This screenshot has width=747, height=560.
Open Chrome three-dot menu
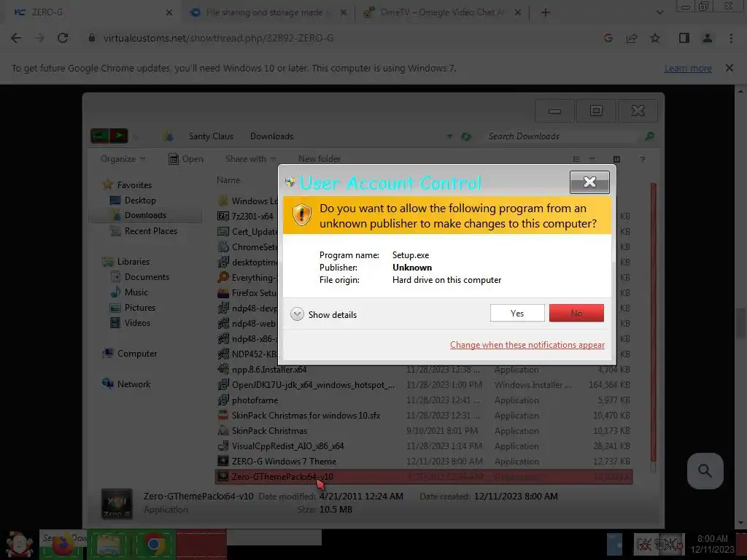731,38
